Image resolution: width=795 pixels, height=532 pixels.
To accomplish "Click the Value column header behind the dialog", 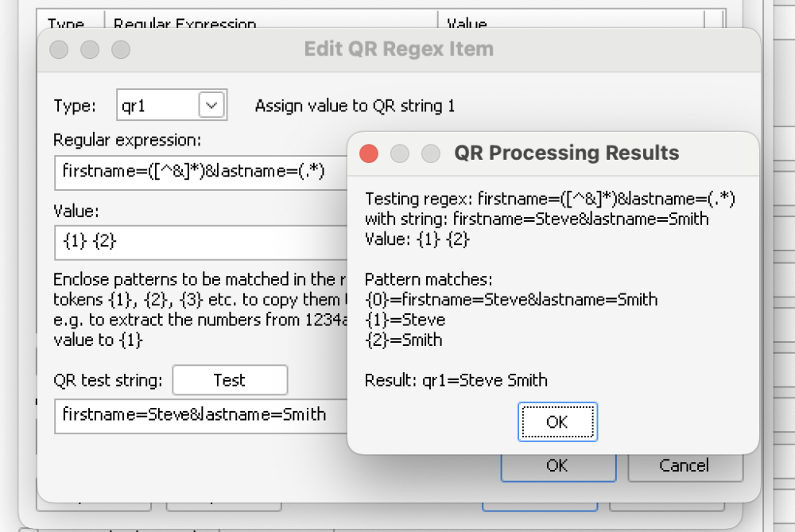I will (466, 25).
